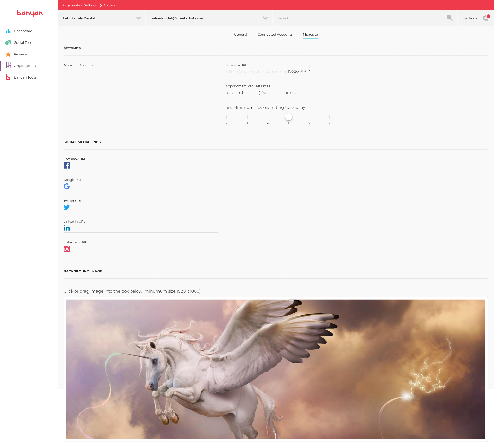This screenshot has width=494, height=448.
Task: Open Social Tools via chat bubble icon
Action: tap(8, 42)
